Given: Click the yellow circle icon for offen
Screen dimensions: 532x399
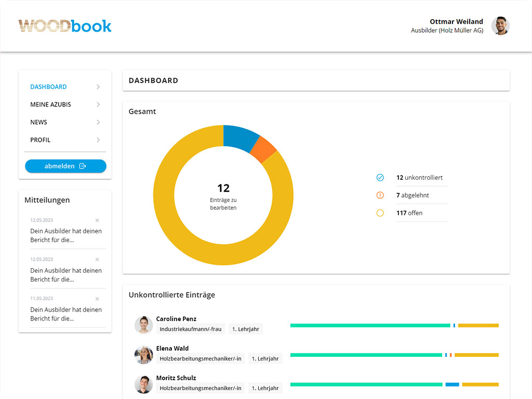Looking at the screenshot, I should tap(380, 212).
